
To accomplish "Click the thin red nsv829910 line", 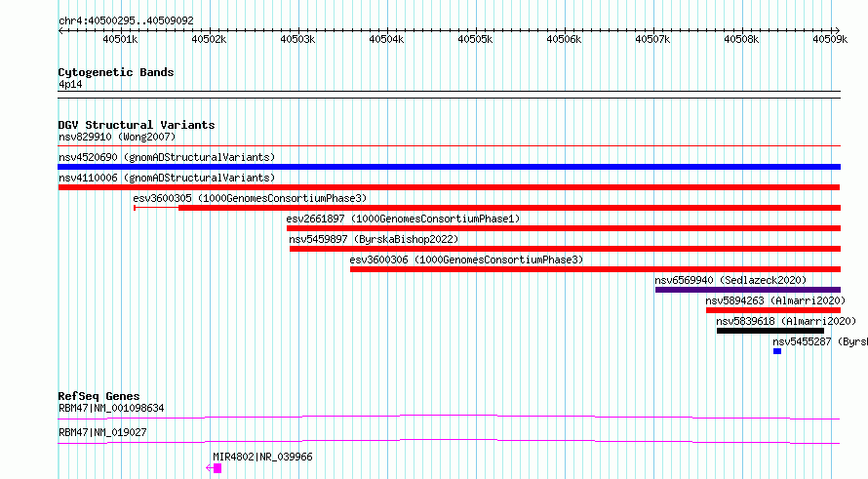I will click(449, 146).
